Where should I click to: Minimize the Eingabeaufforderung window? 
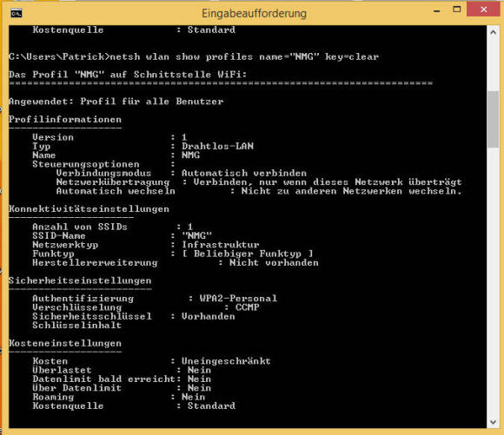pyautogui.click(x=436, y=10)
